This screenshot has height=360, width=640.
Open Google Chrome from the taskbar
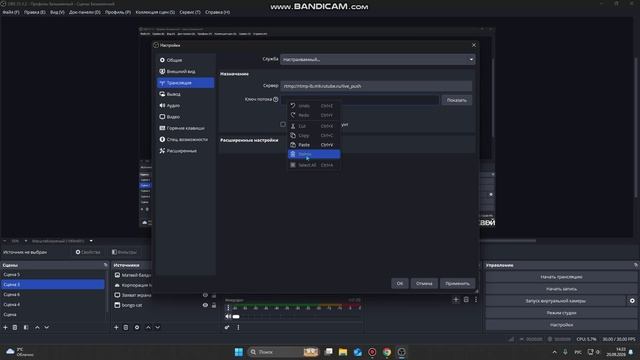(x=387, y=352)
